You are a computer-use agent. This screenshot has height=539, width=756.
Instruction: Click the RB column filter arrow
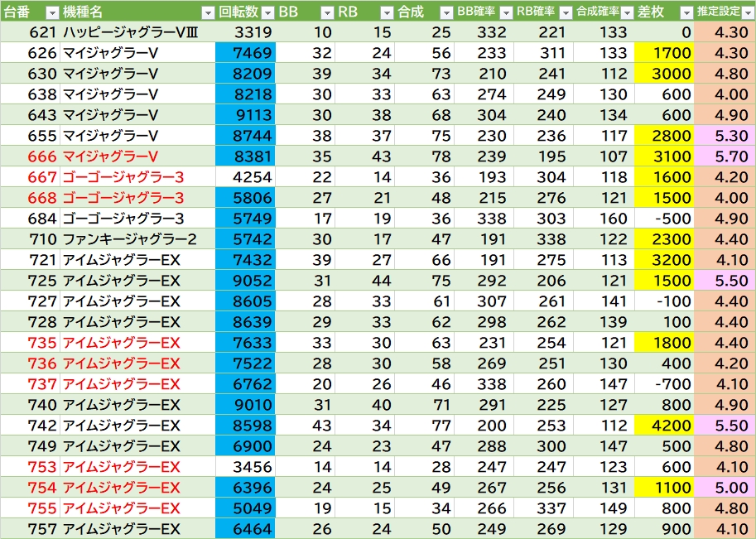(387, 12)
